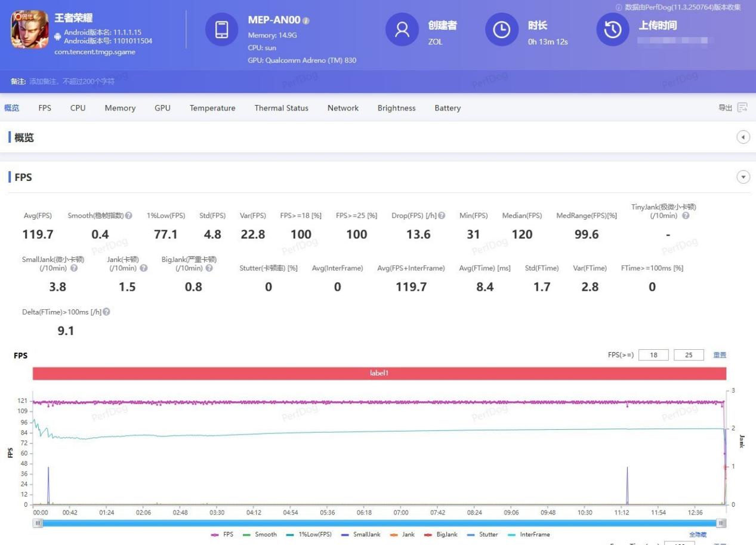This screenshot has width=756, height=545.
Task: Click the blue reset link beside FPS thresholds
Action: pyautogui.click(x=720, y=355)
